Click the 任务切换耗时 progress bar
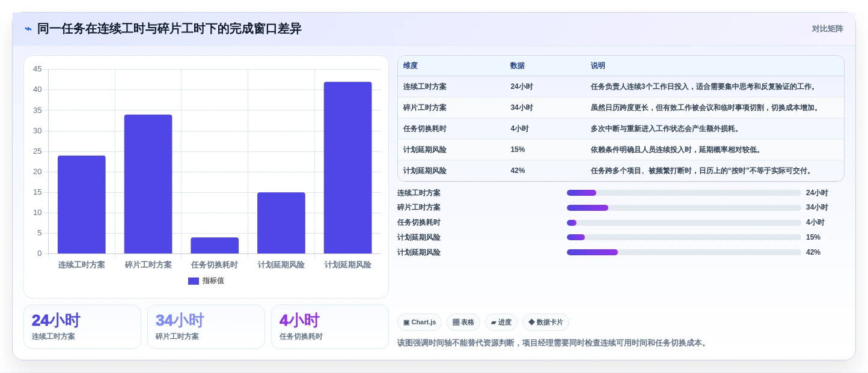The height and width of the screenshot is (373, 868). [683, 223]
